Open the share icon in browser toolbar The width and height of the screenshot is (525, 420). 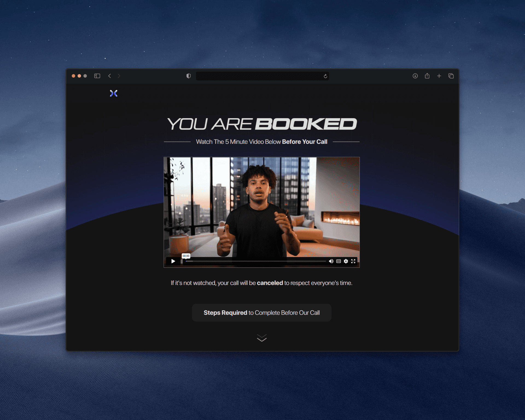(427, 76)
